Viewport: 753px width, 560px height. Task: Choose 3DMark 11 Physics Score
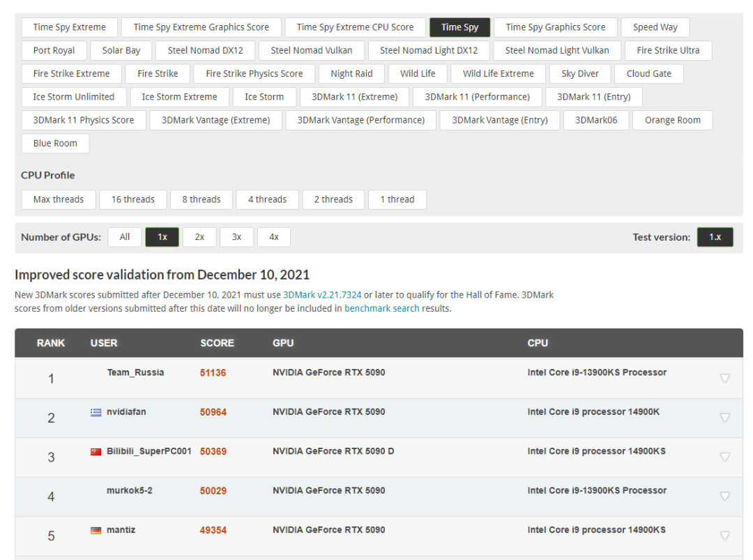pos(84,120)
